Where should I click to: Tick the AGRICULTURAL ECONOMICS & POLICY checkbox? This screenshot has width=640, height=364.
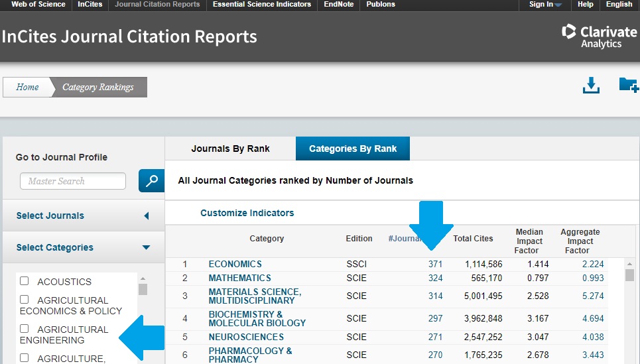point(25,299)
